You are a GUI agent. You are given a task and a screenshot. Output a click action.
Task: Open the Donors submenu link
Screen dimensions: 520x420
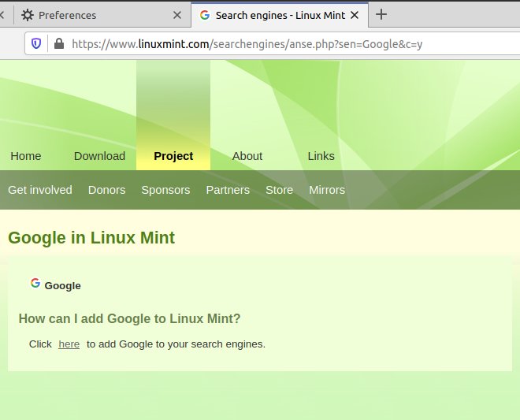107,190
